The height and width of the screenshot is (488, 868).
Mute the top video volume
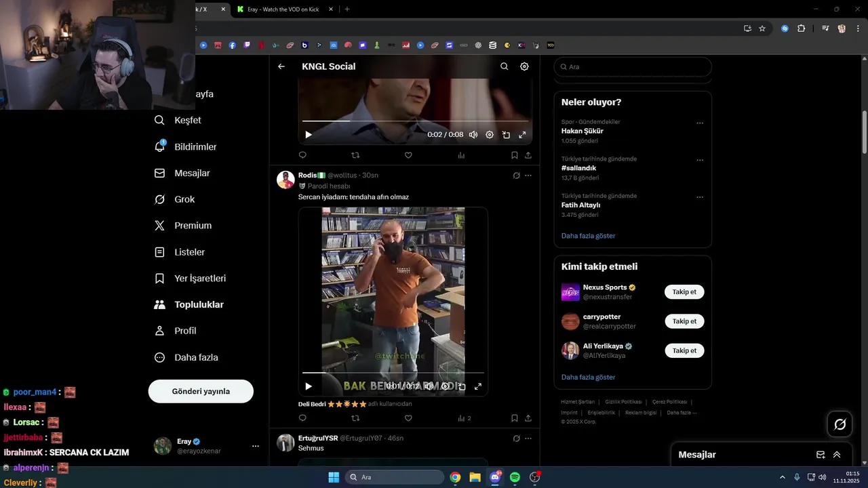[x=473, y=135]
